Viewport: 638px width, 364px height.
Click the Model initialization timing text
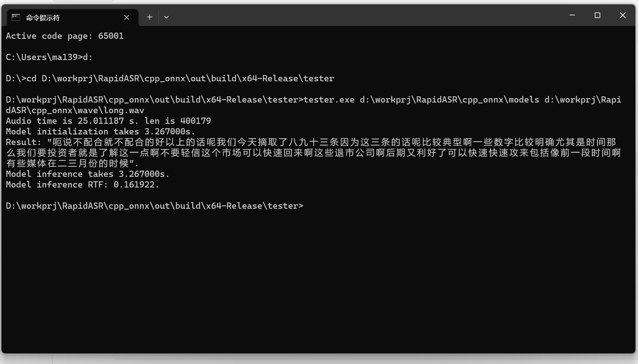click(100, 131)
